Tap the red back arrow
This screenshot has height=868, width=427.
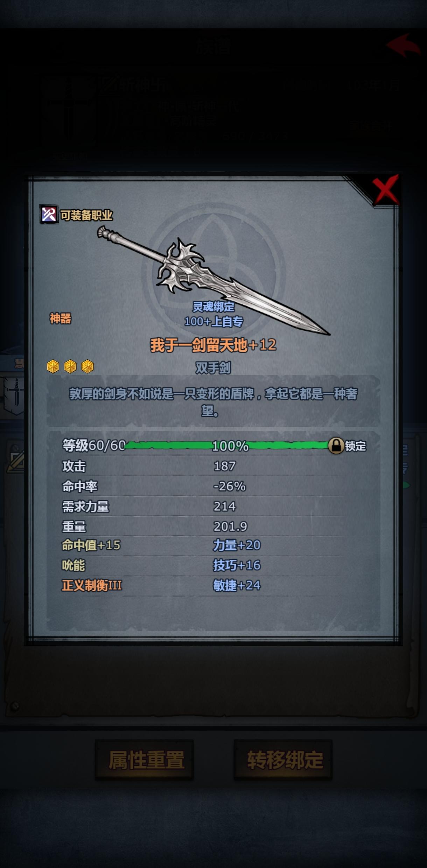coord(404,45)
